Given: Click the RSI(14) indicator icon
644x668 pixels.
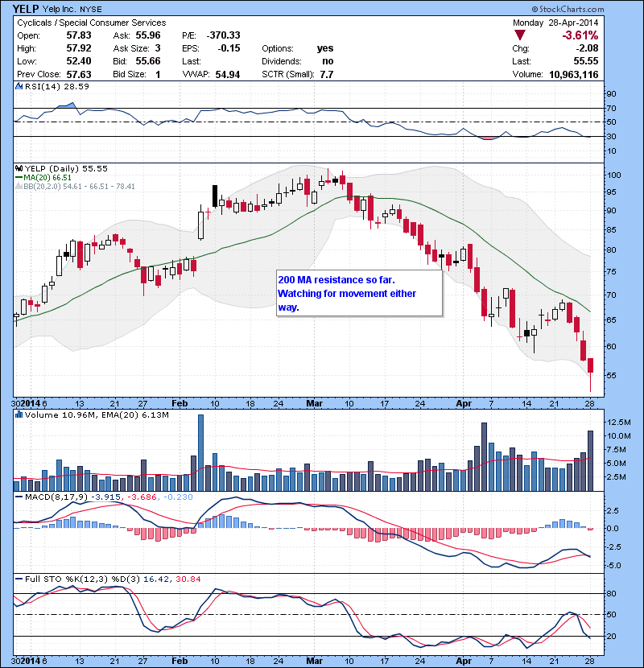Looking at the screenshot, I should pos(19,86).
